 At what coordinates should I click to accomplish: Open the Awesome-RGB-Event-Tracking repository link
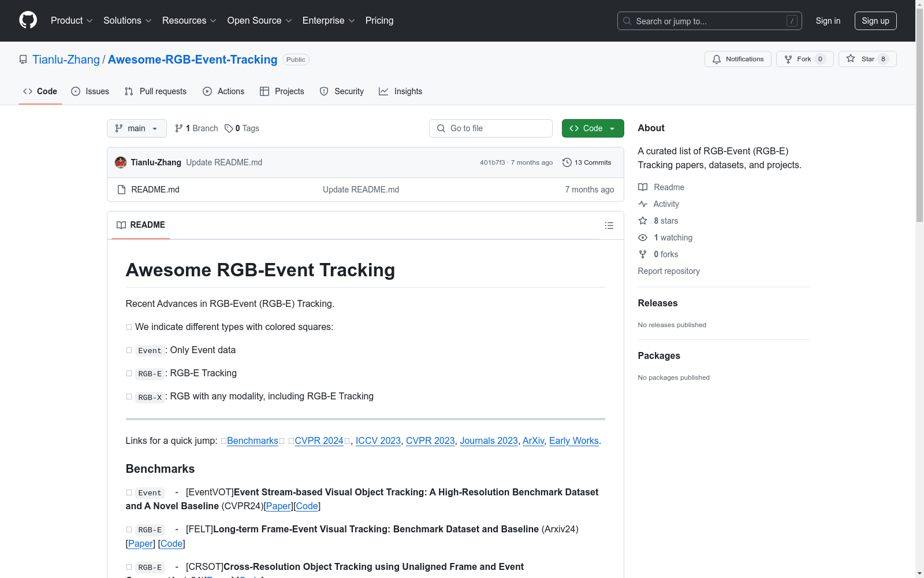[192, 60]
